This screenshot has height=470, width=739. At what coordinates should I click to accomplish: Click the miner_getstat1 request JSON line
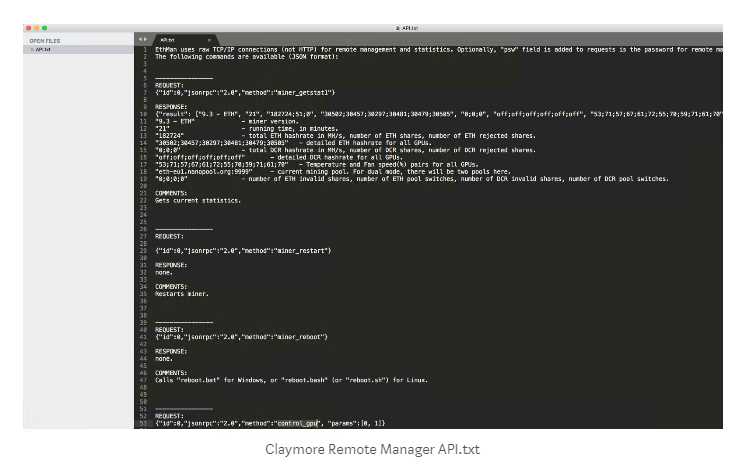click(245, 93)
